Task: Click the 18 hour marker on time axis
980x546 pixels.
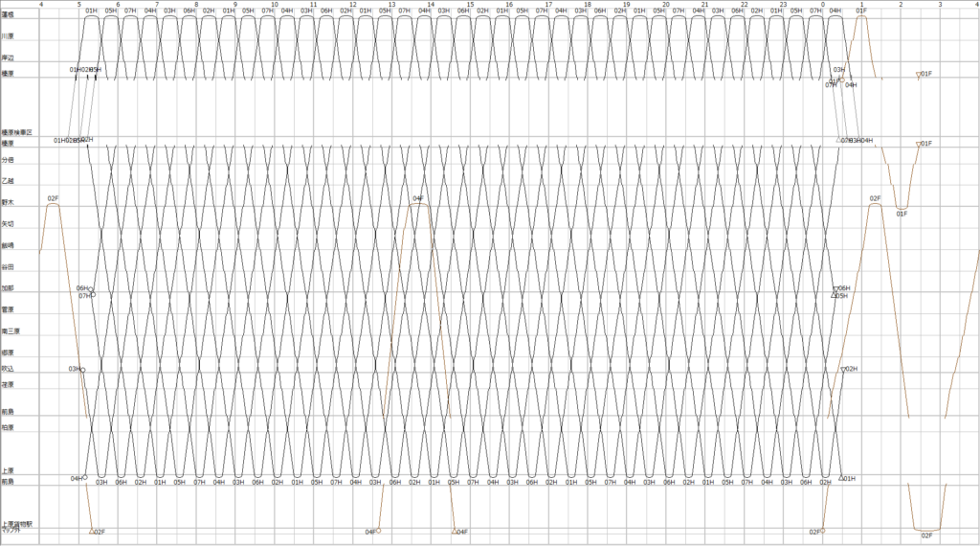Action: point(588,5)
